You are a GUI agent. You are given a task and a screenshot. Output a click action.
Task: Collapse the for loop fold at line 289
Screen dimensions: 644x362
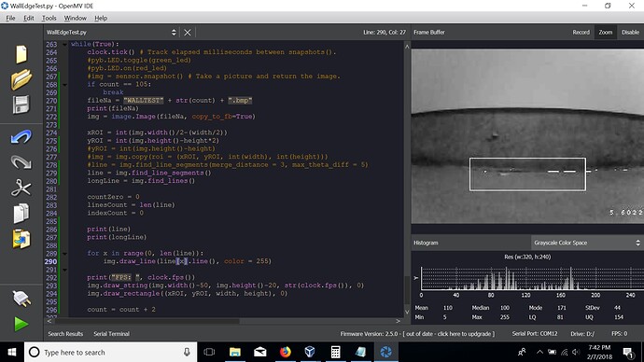[64, 253]
